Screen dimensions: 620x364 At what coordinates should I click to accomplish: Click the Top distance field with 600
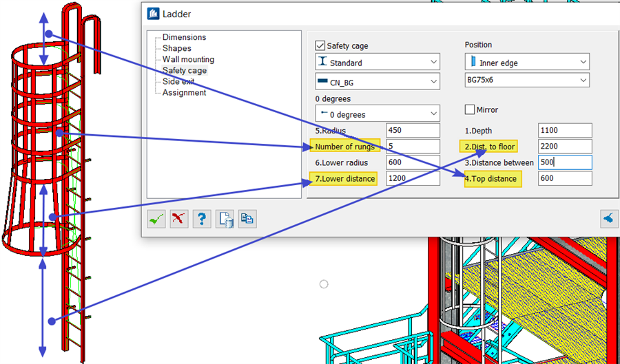pos(565,178)
